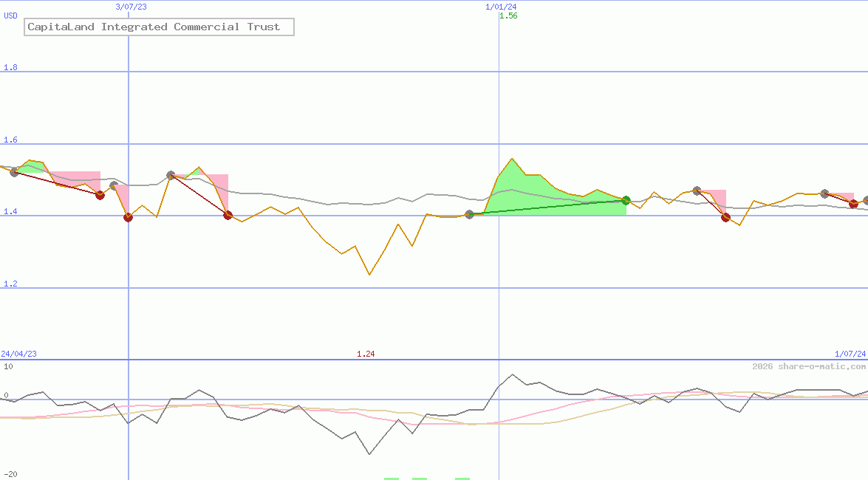This screenshot has width=868, height=480.
Task: Click the 24/04/23 start date label
Action: (x=18, y=354)
